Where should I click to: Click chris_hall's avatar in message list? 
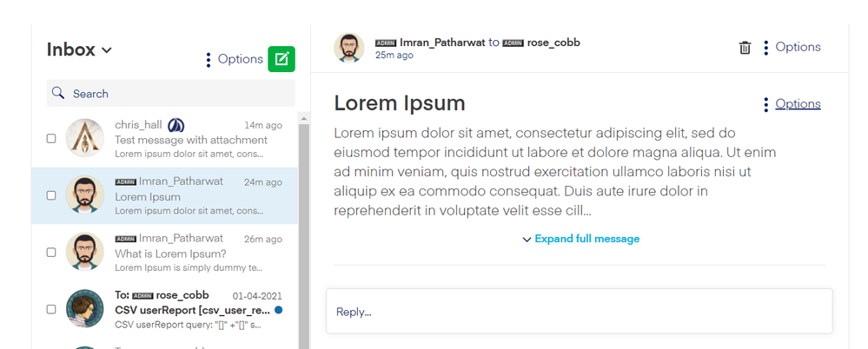click(x=85, y=138)
